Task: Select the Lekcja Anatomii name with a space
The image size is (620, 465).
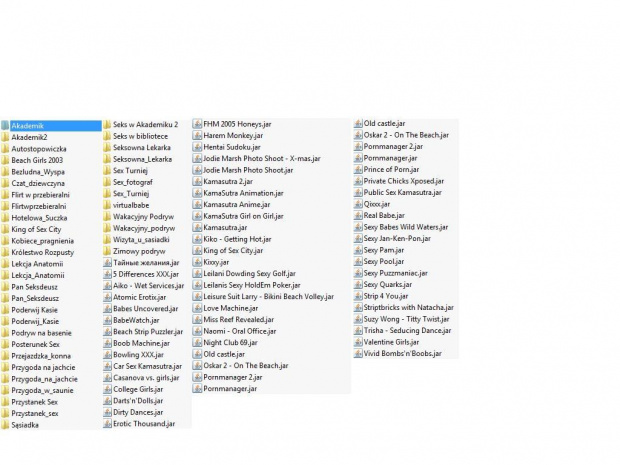Action: [x=37, y=264]
